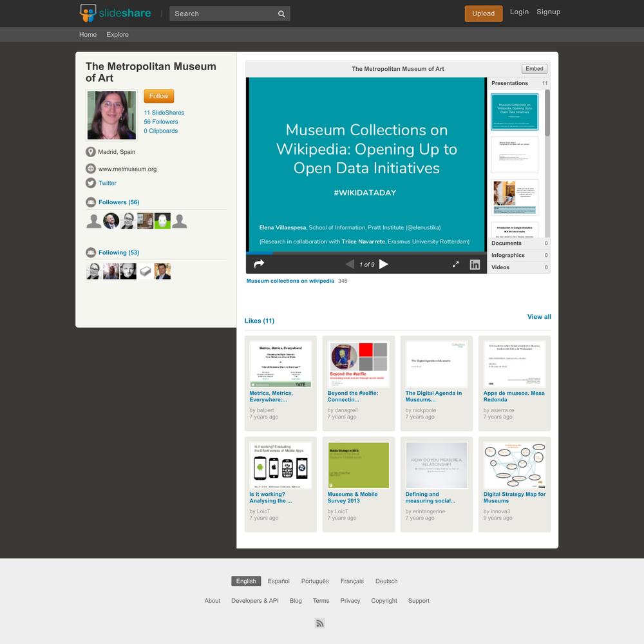Expand the Presentations section

[x=519, y=83]
